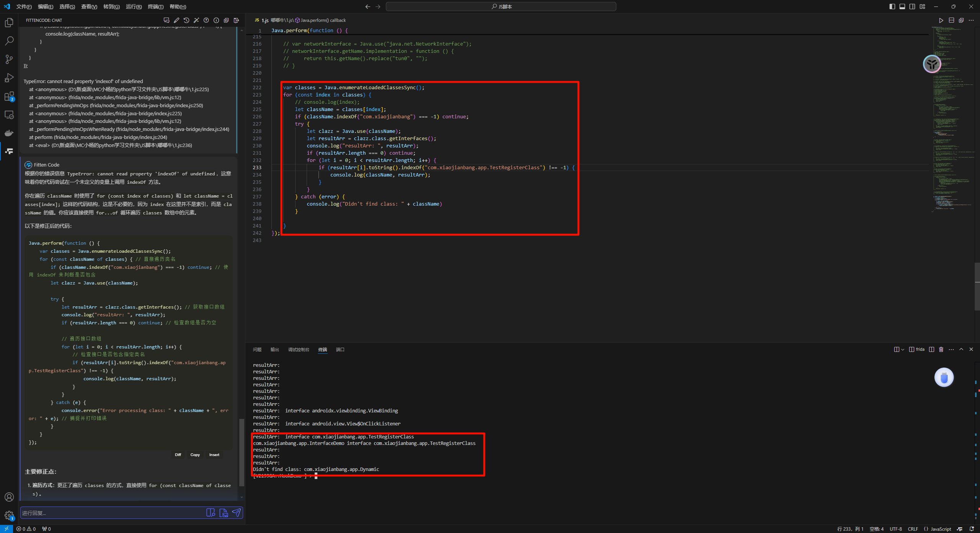Open the Explorer view in activity bar

9,23
